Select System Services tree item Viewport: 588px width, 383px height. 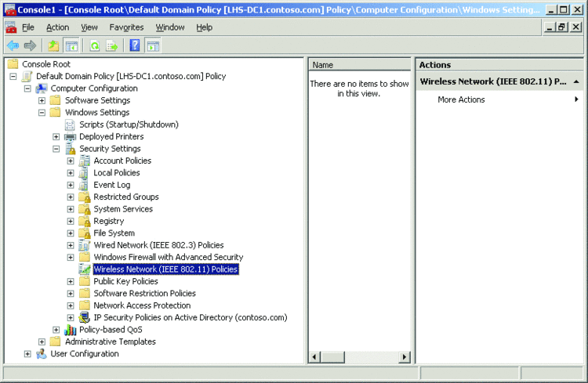tap(123, 209)
